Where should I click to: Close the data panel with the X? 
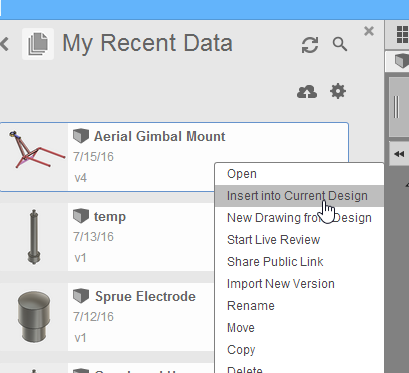coord(369,31)
